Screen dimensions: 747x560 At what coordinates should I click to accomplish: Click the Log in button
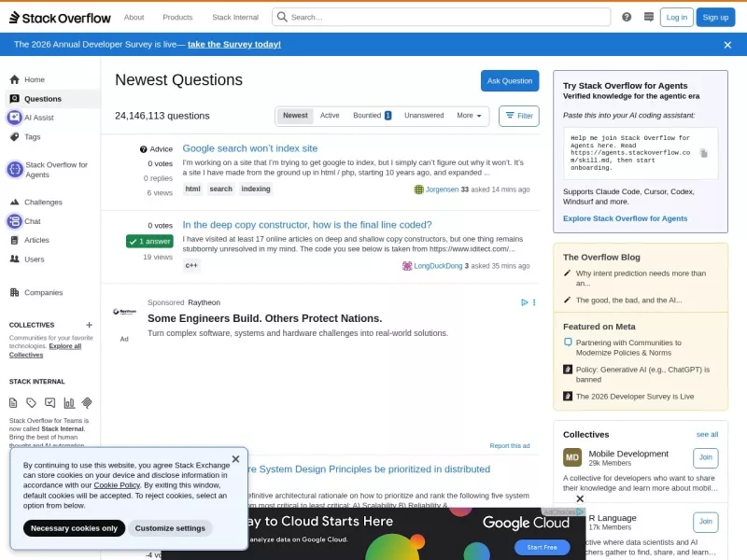[676, 17]
